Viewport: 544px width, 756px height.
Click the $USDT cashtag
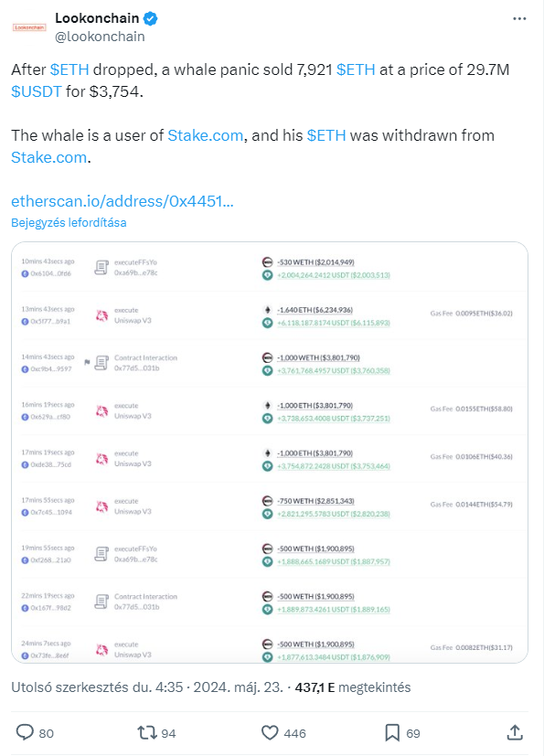pyautogui.click(x=37, y=91)
